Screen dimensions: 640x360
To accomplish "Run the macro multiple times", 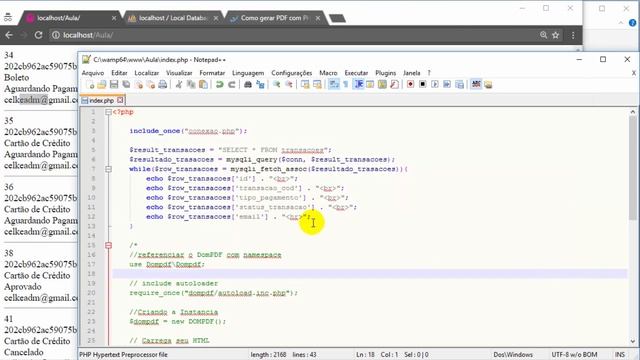I will [x=447, y=84].
